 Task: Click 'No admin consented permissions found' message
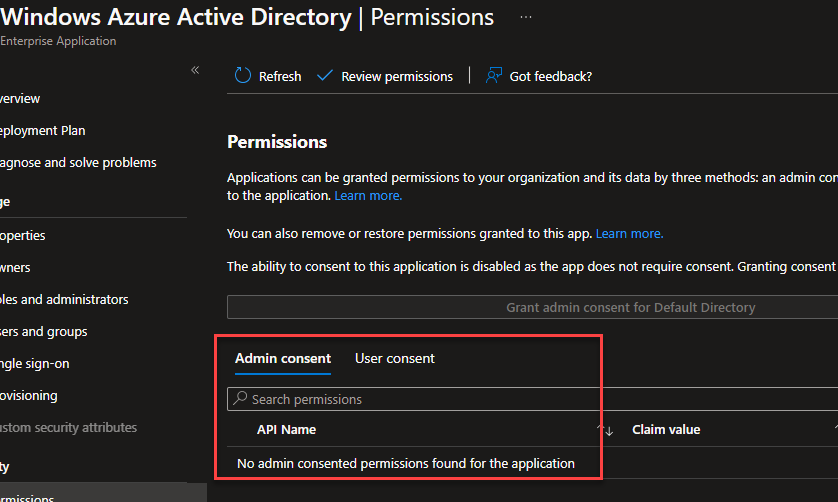[x=406, y=464]
